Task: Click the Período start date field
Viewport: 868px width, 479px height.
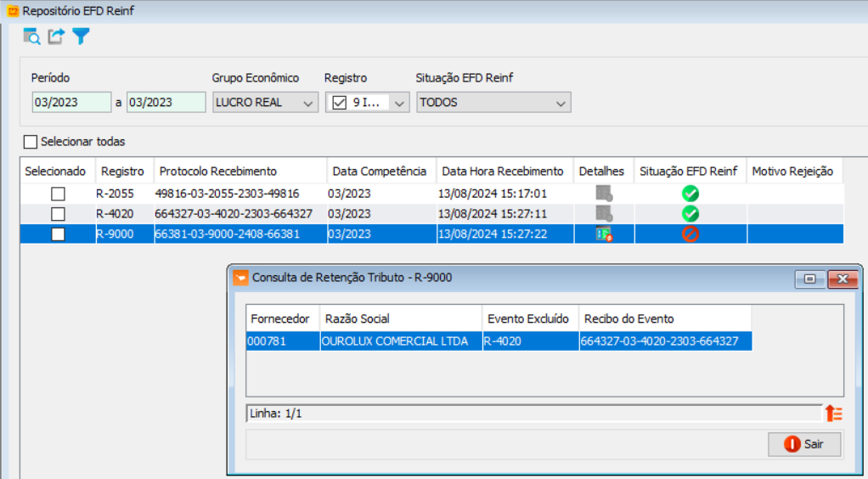Action: click(71, 103)
